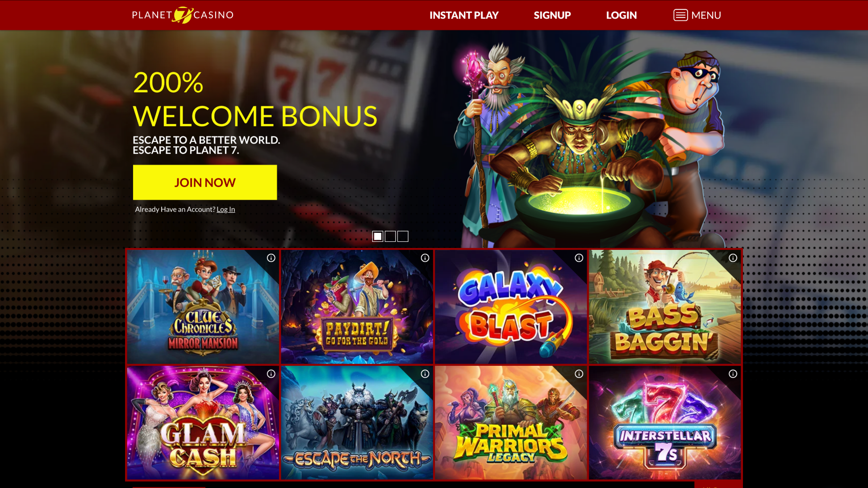Open the Instant Play nav item

coord(464,15)
